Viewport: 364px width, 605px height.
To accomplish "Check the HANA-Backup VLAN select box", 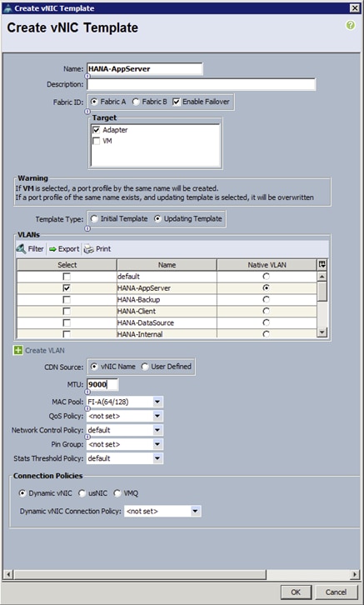I will tap(67, 299).
